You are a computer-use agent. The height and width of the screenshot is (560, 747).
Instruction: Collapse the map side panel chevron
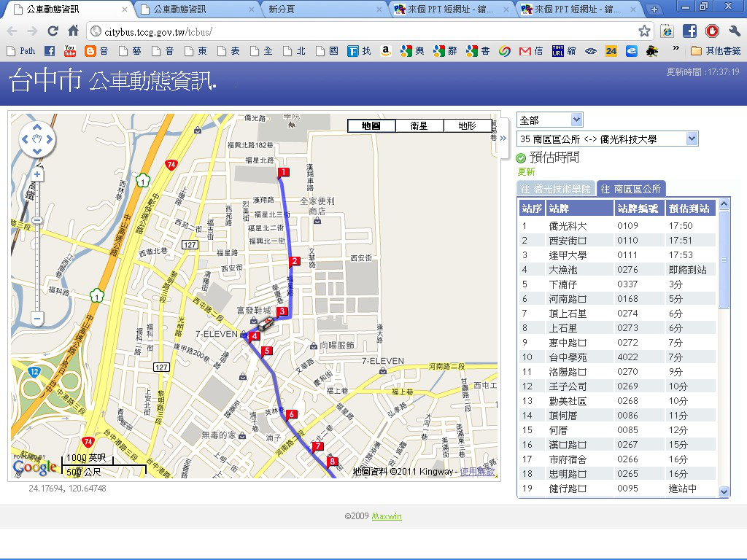[503, 137]
